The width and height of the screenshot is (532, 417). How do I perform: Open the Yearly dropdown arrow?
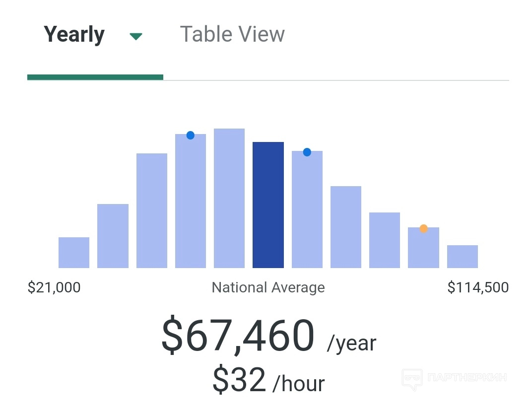(135, 36)
